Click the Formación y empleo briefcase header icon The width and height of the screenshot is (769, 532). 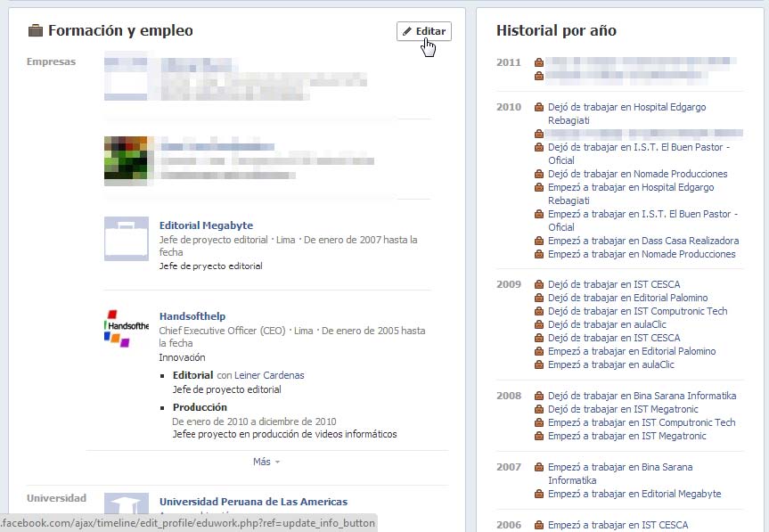point(36,31)
